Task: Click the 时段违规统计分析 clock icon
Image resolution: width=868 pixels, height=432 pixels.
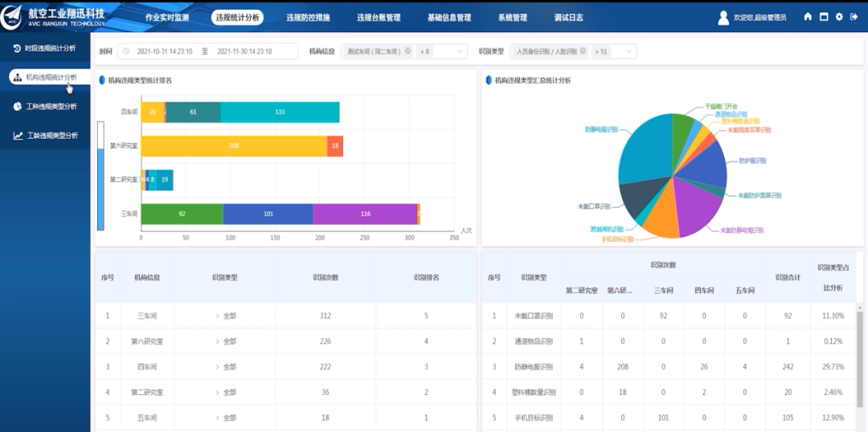Action: point(18,48)
